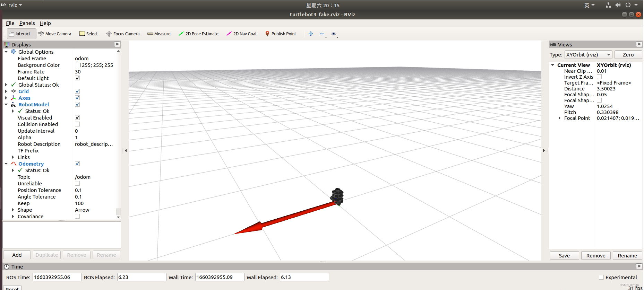Disable the Axes display checkbox
The height and width of the screenshot is (290, 644).
coord(77,98)
